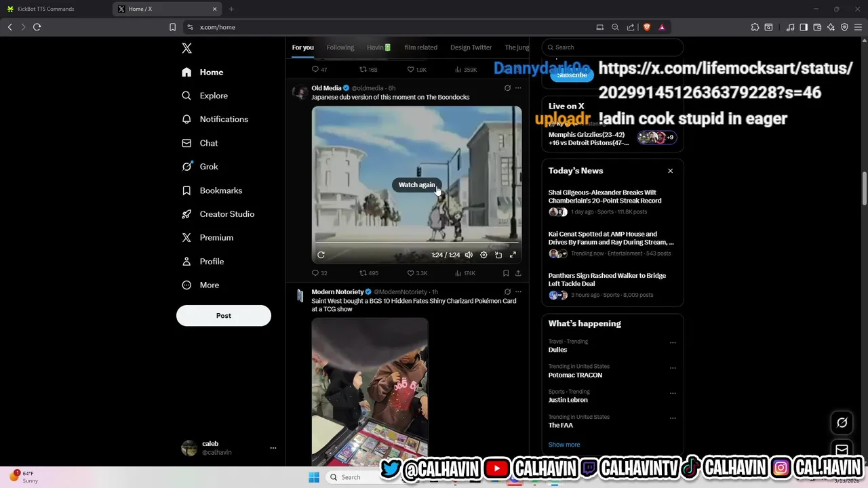Enable picture-in-picture on the Boondocks video
868x488 pixels.
coord(498,255)
